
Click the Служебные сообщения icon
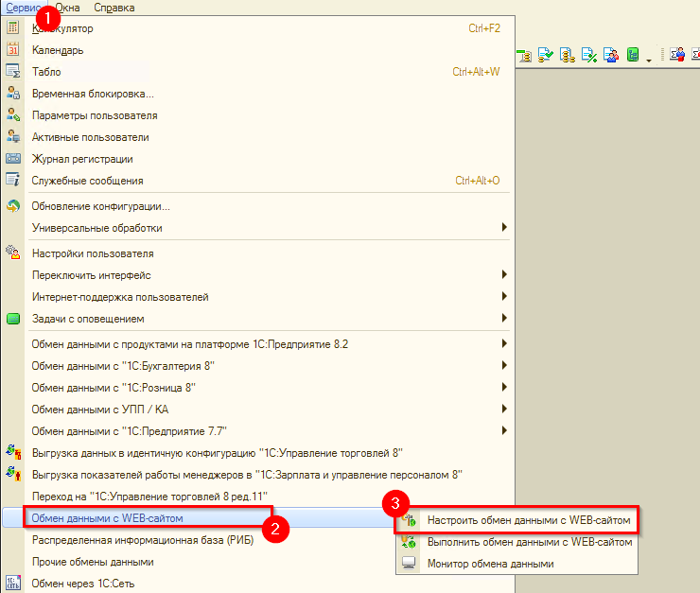coord(13,181)
